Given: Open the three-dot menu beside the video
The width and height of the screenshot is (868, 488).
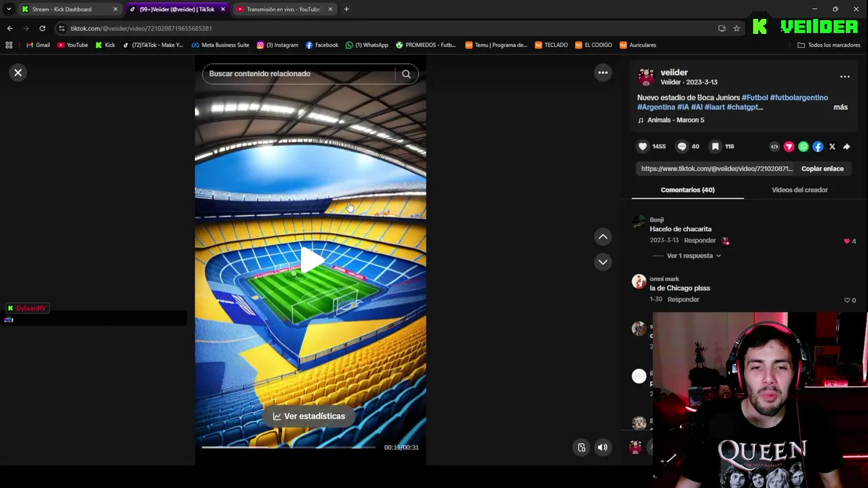Looking at the screenshot, I should [x=603, y=73].
